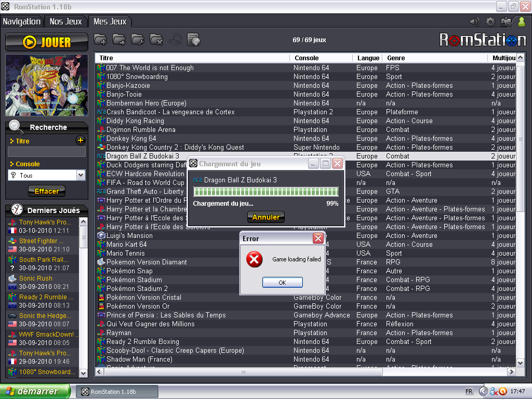Click the greyed-out hand holding folder icon
This screenshot has width=532, height=399.
(175, 39)
